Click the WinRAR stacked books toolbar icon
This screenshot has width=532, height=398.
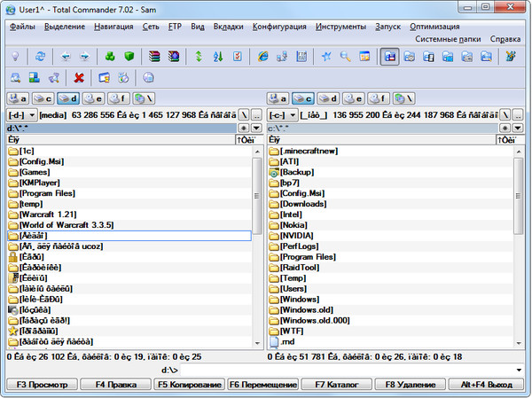(153, 56)
